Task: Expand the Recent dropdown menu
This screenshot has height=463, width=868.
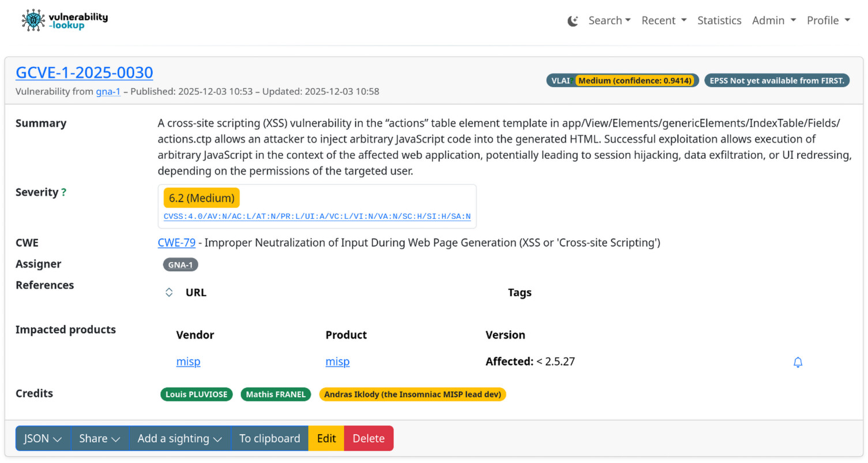Action: click(x=664, y=21)
